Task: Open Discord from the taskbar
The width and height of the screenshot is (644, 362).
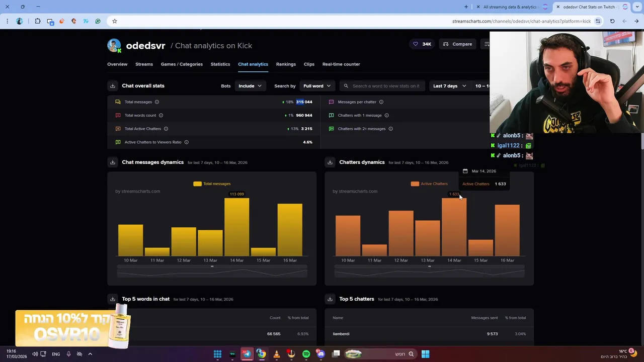Action: click(321, 354)
